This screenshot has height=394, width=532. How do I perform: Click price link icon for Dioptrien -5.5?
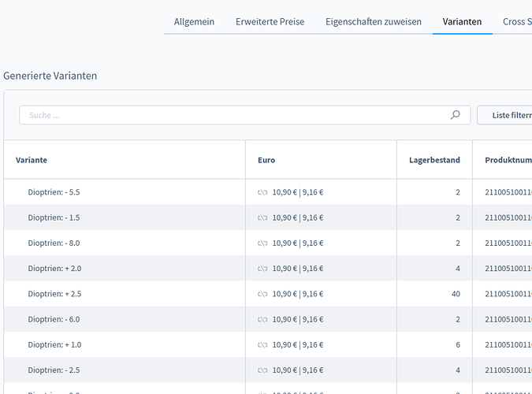[263, 192]
